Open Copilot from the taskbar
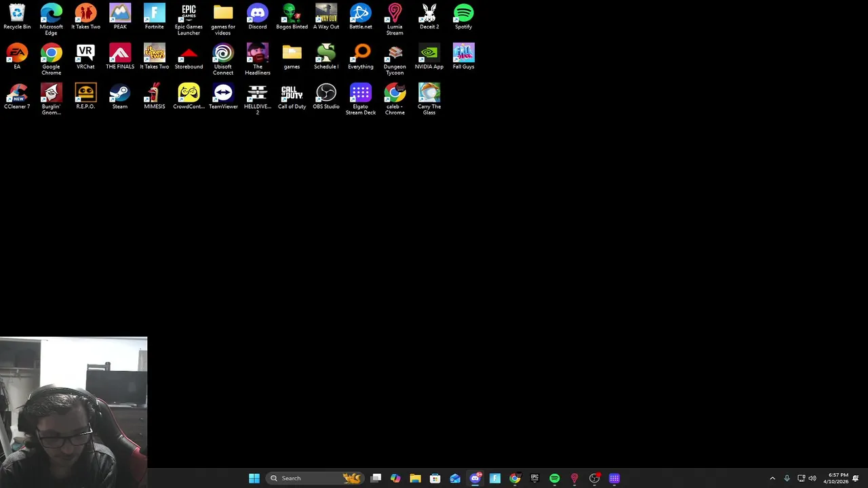Image resolution: width=868 pixels, height=488 pixels. (x=395, y=479)
